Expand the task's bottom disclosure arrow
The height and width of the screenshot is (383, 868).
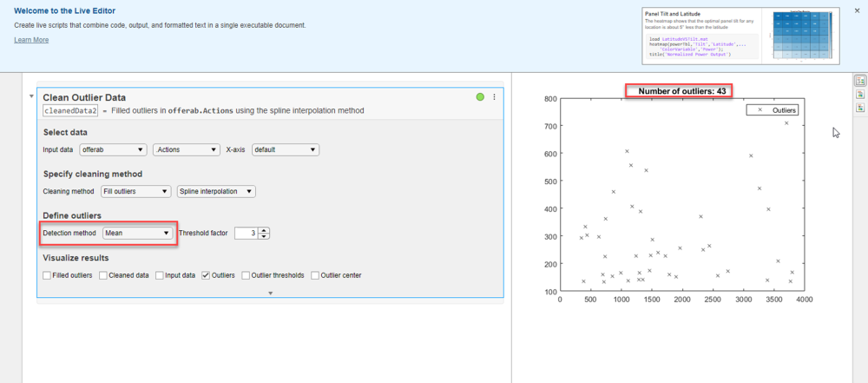(x=270, y=294)
